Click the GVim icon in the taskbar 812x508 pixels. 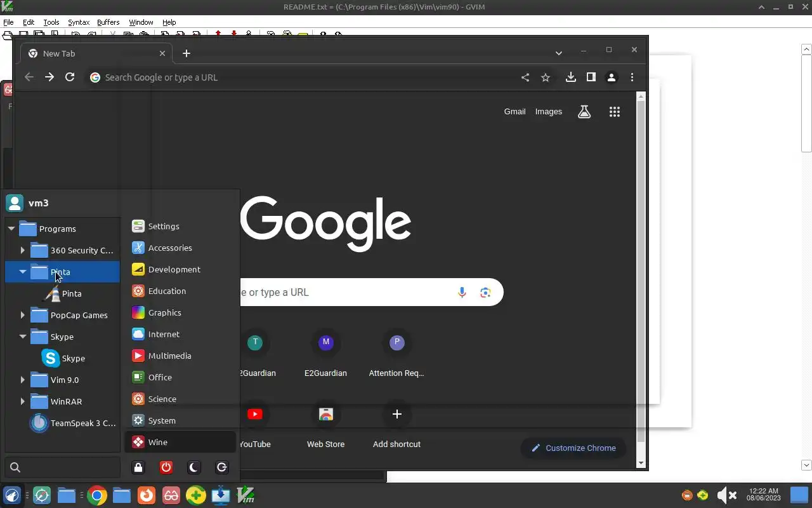(x=246, y=495)
